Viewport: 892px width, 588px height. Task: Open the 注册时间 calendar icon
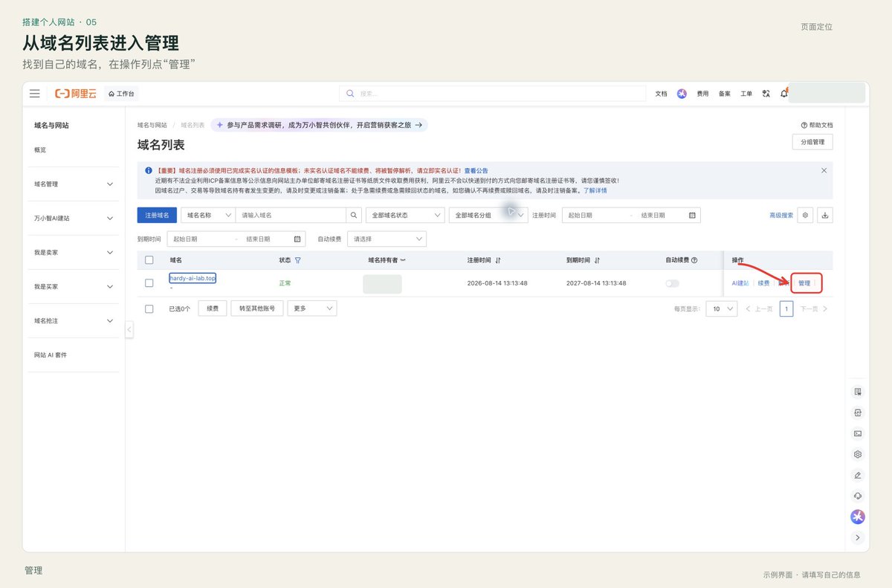click(x=692, y=215)
